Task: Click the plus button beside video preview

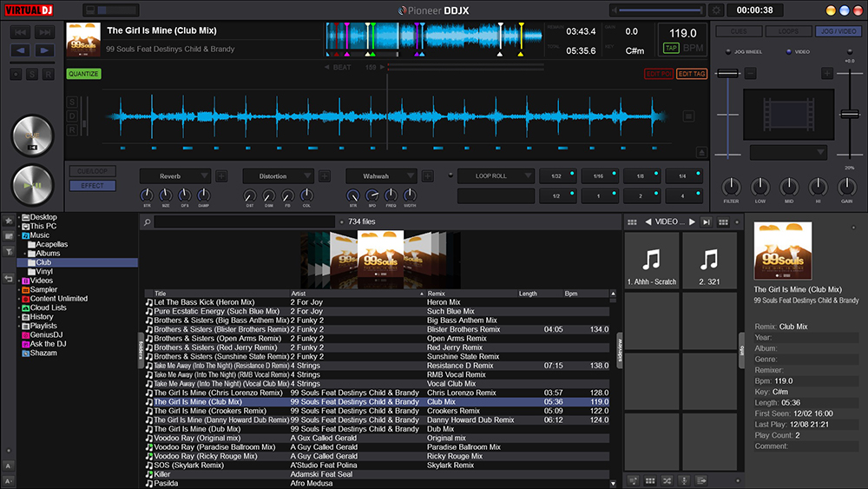Action: tap(827, 73)
